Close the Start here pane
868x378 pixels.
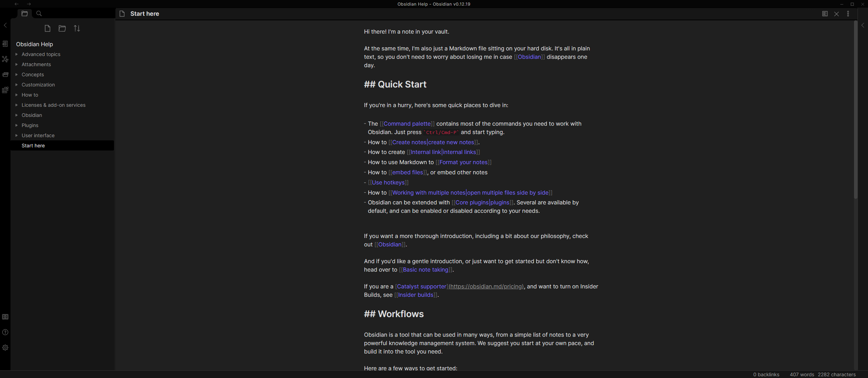click(x=837, y=14)
